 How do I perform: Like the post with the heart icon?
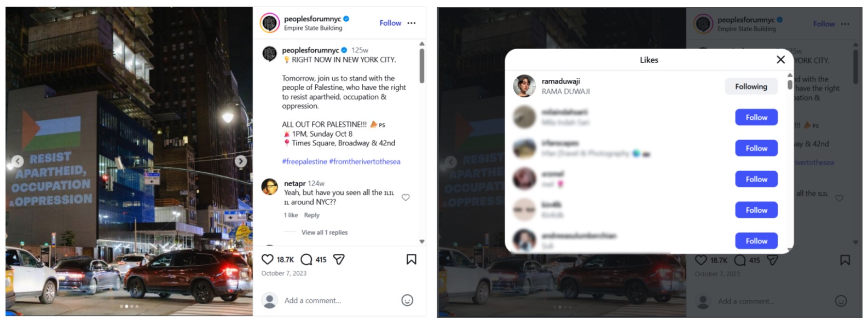(267, 259)
